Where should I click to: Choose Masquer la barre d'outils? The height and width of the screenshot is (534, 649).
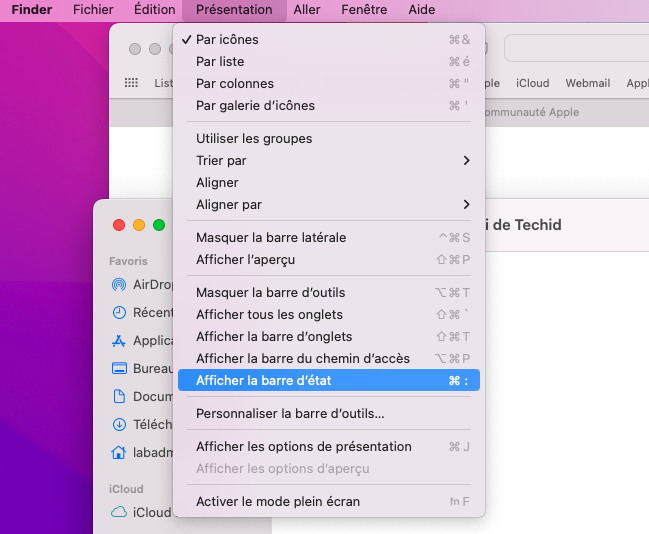(329, 293)
